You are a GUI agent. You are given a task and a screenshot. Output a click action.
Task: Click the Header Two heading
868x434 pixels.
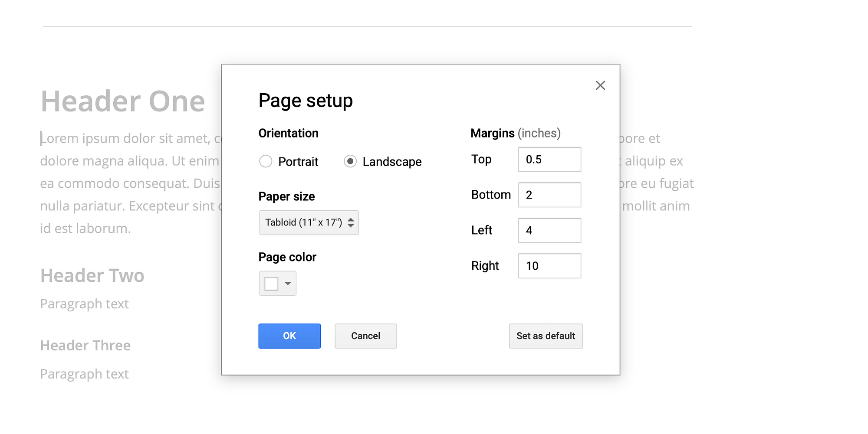pos(92,275)
